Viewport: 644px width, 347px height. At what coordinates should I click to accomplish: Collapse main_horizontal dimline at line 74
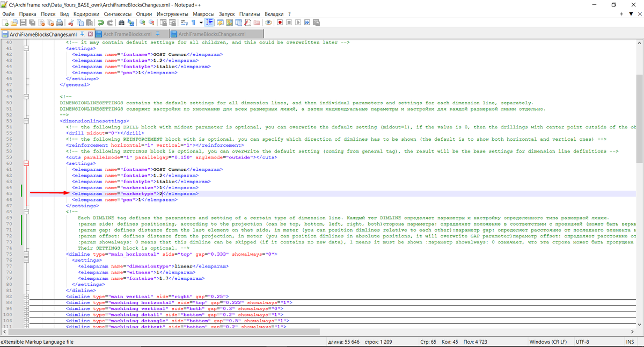(x=25, y=254)
